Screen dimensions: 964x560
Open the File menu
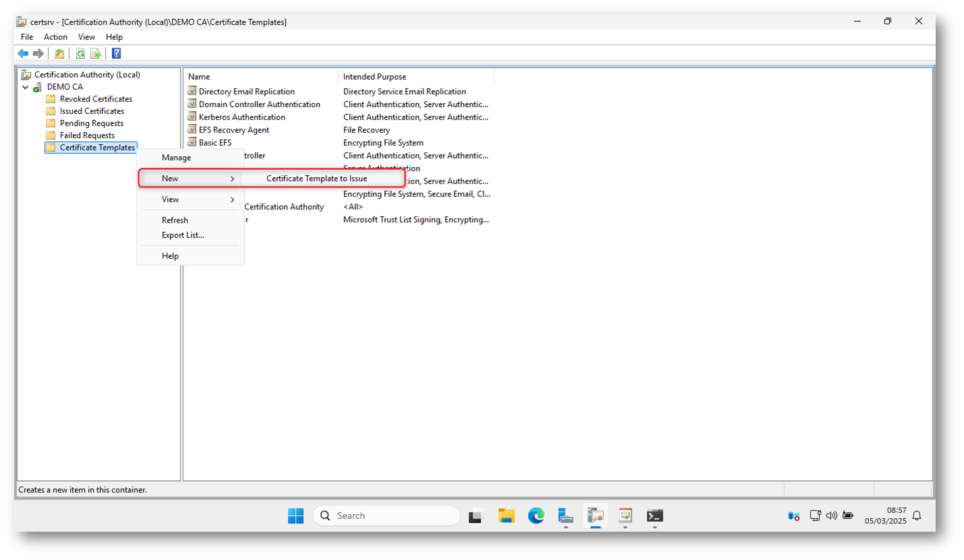click(x=27, y=37)
